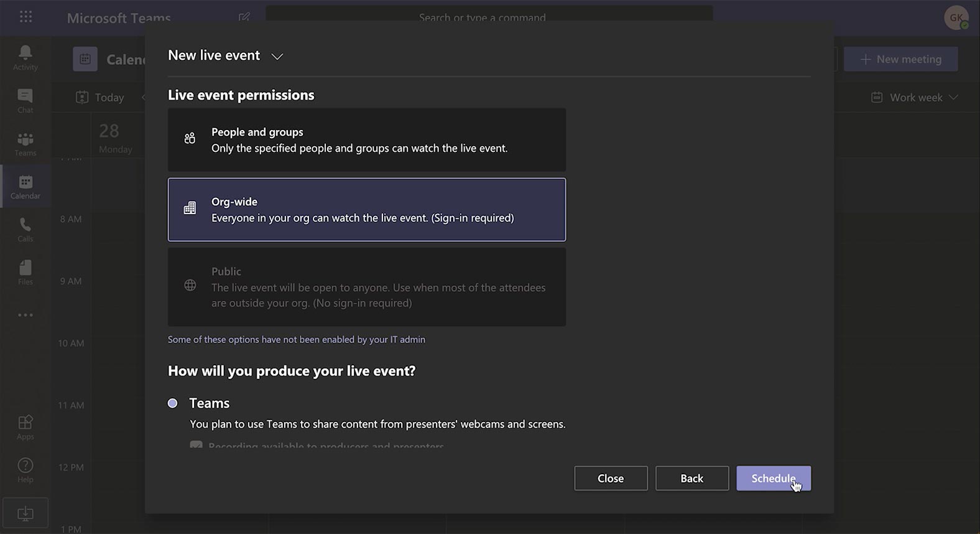
Task: Choose Org-wide permission option
Action: point(367,210)
